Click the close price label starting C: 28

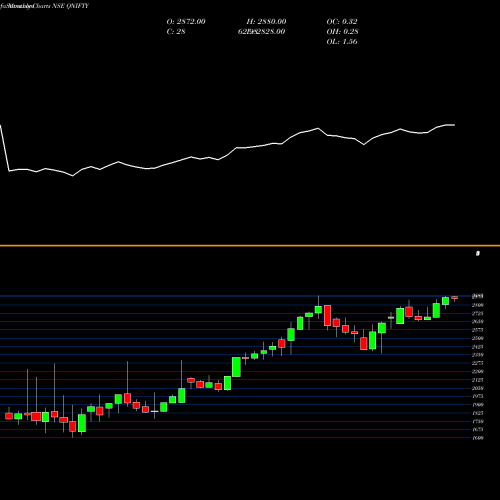(176, 32)
